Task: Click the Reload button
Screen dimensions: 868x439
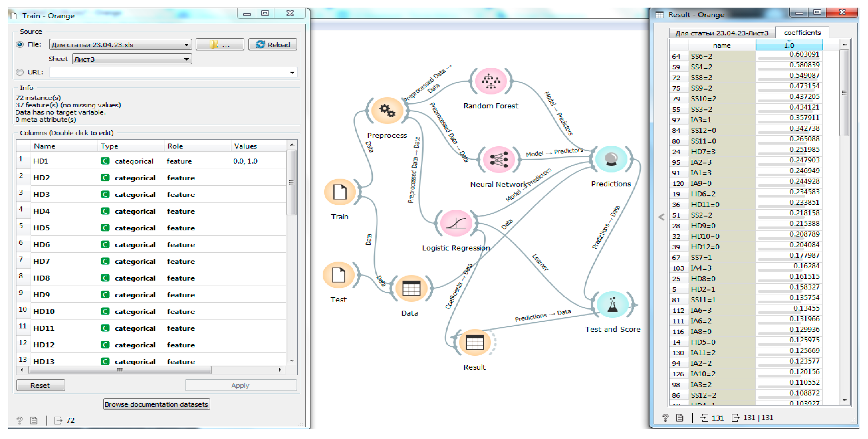Action: (x=273, y=45)
